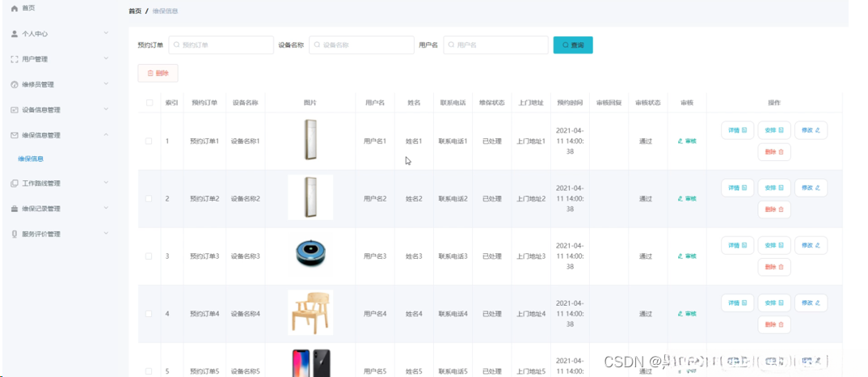Click 修改 button for row 预约订单3

coord(811,245)
